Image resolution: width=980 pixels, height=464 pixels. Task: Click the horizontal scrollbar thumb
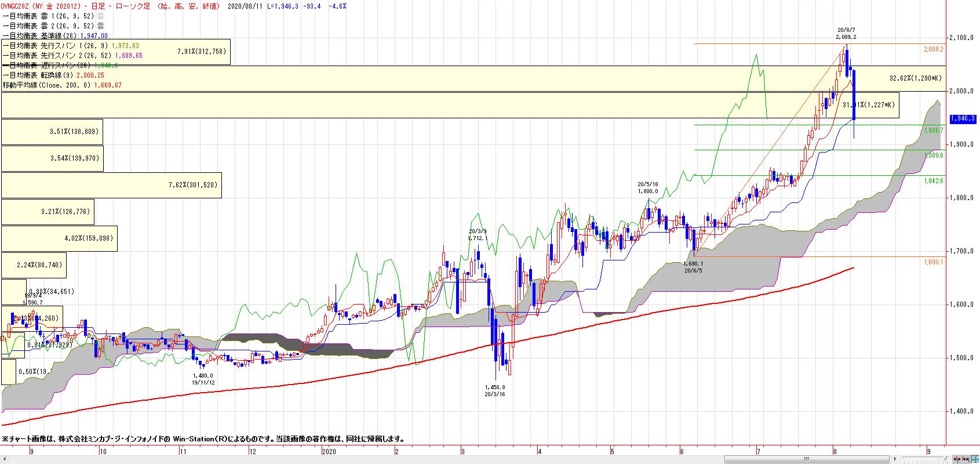click(x=807, y=459)
